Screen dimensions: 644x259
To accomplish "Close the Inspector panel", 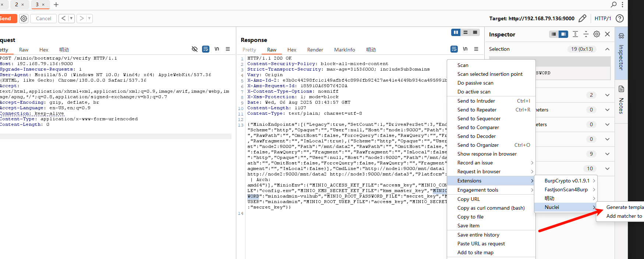I will click(x=608, y=34).
